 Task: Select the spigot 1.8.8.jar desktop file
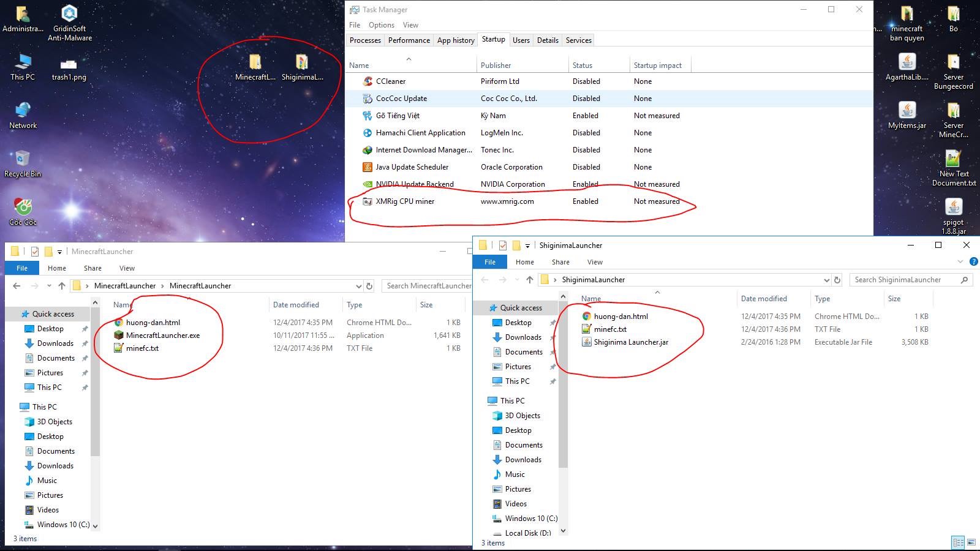point(954,217)
